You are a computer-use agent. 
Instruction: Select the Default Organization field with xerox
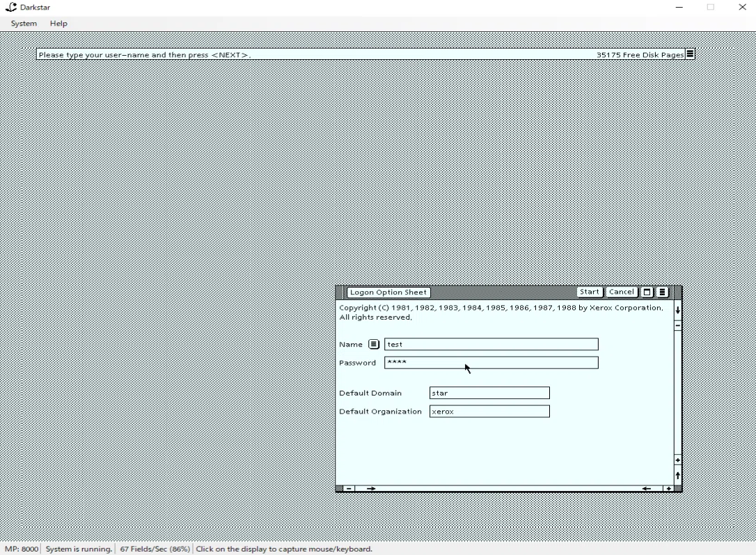pyautogui.click(x=489, y=412)
